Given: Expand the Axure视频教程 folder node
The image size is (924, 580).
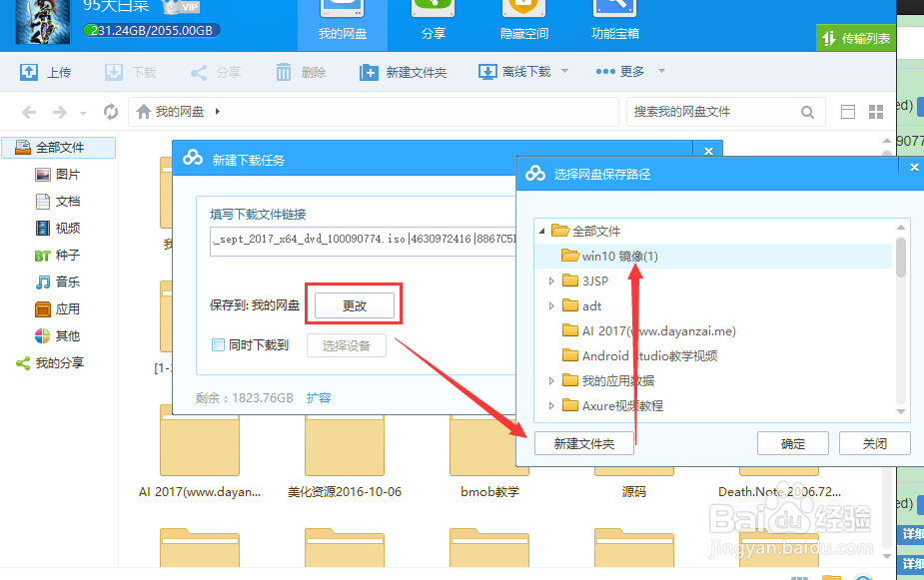Looking at the screenshot, I should [551, 405].
